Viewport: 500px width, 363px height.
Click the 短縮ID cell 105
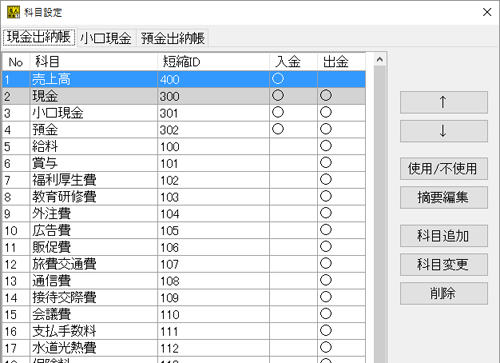pos(213,230)
